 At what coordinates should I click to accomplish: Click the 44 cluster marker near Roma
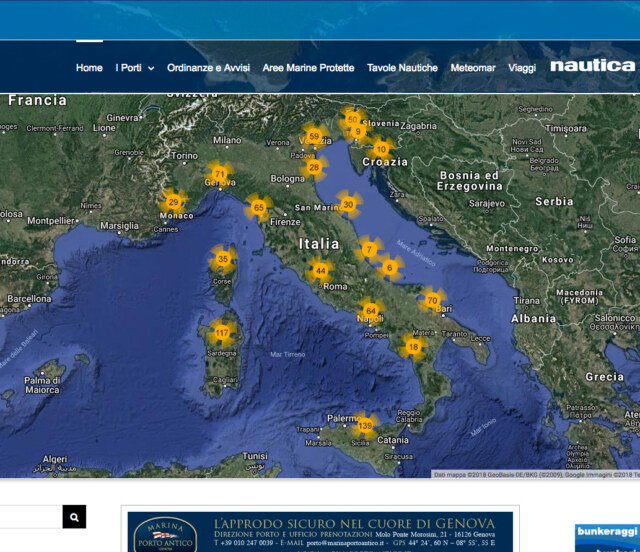(x=320, y=270)
